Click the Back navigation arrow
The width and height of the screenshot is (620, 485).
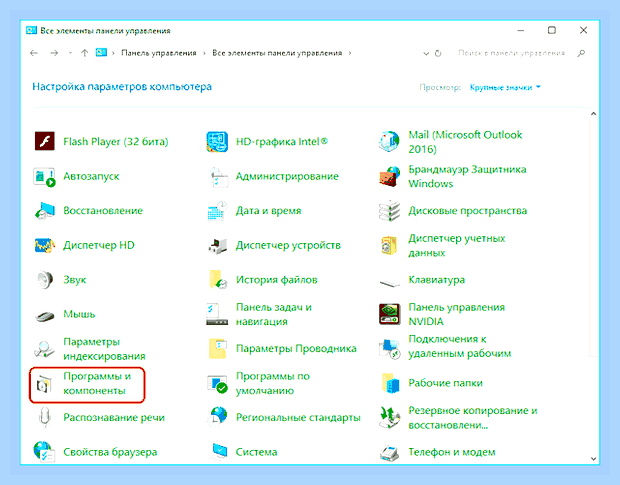click(34, 53)
